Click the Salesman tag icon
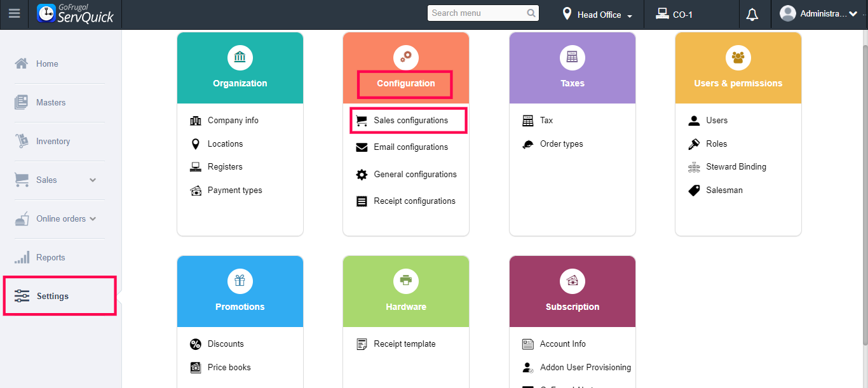 click(694, 191)
